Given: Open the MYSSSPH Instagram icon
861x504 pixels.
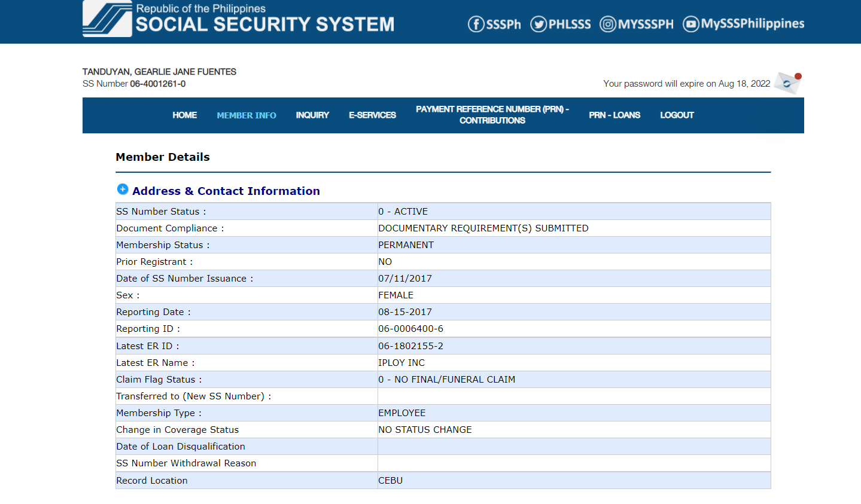Looking at the screenshot, I should coord(607,24).
